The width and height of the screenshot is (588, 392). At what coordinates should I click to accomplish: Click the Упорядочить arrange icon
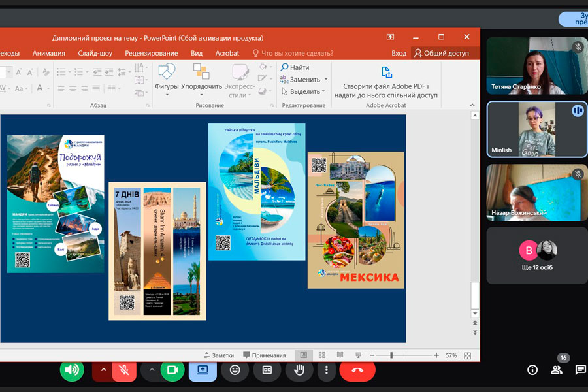click(201, 73)
